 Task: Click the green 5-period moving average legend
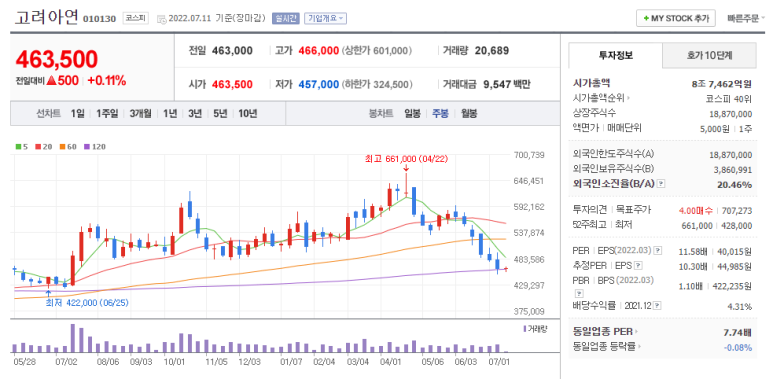22,146
